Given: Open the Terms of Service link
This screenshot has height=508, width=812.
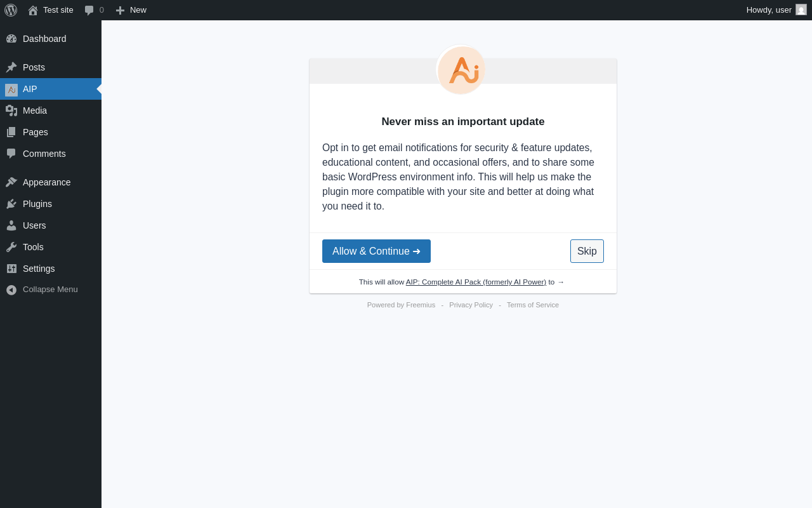Looking at the screenshot, I should click(533, 305).
